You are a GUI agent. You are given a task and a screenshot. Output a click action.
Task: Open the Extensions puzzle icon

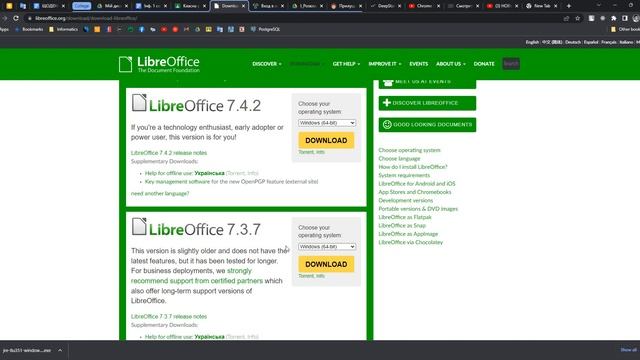[x=613, y=18]
